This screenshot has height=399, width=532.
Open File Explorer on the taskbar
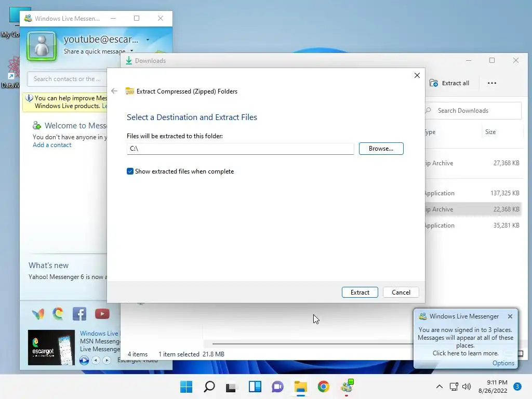pyautogui.click(x=301, y=387)
